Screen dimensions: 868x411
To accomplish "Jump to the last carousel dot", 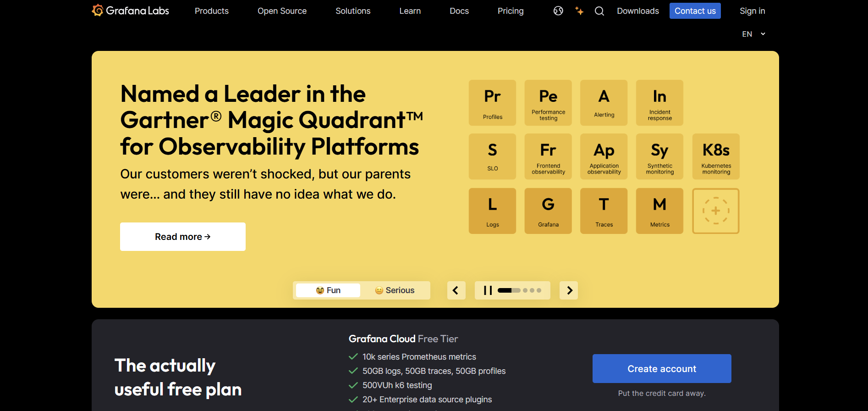I will click(x=539, y=290).
